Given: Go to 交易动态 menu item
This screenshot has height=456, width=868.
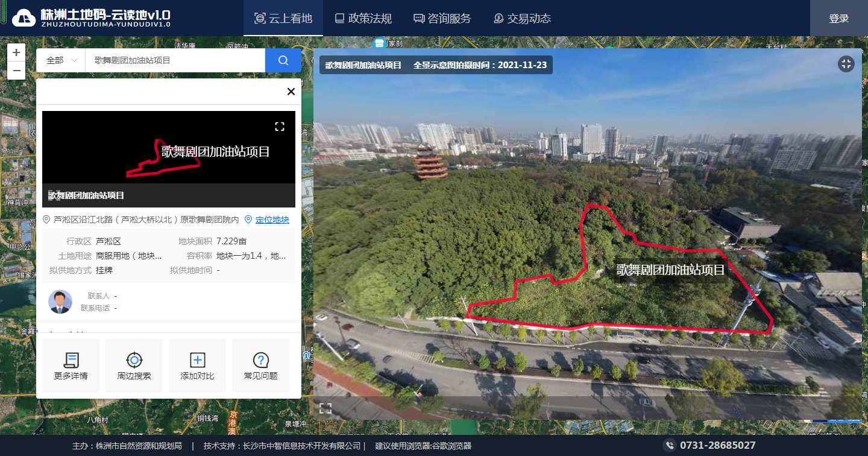Looking at the screenshot, I should pos(522,19).
